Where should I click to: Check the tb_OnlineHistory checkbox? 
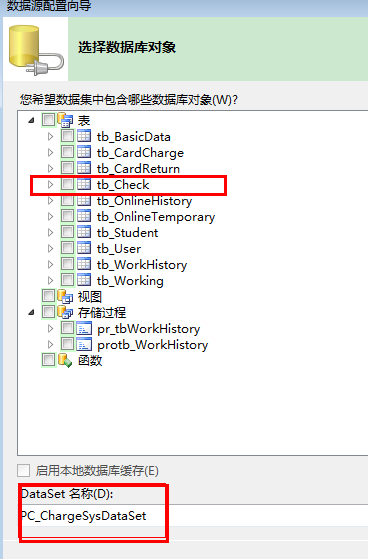[67, 200]
